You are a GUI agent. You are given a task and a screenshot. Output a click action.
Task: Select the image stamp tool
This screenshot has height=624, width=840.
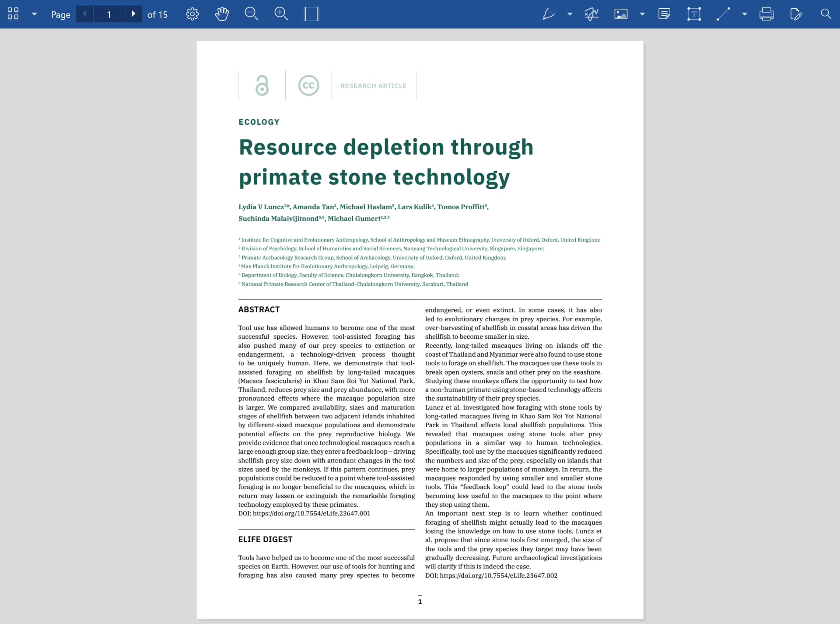tap(621, 14)
